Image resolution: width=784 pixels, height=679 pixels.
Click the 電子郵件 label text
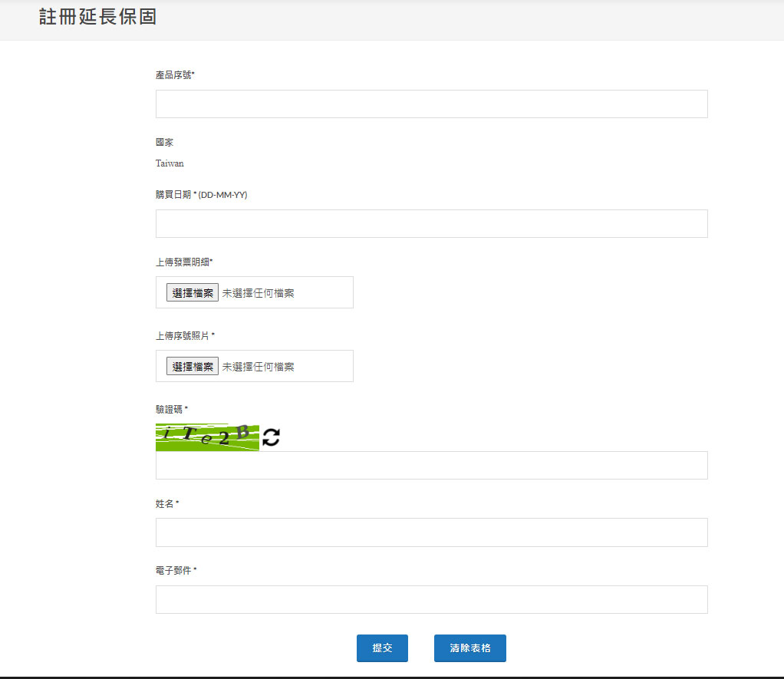pyautogui.click(x=176, y=570)
